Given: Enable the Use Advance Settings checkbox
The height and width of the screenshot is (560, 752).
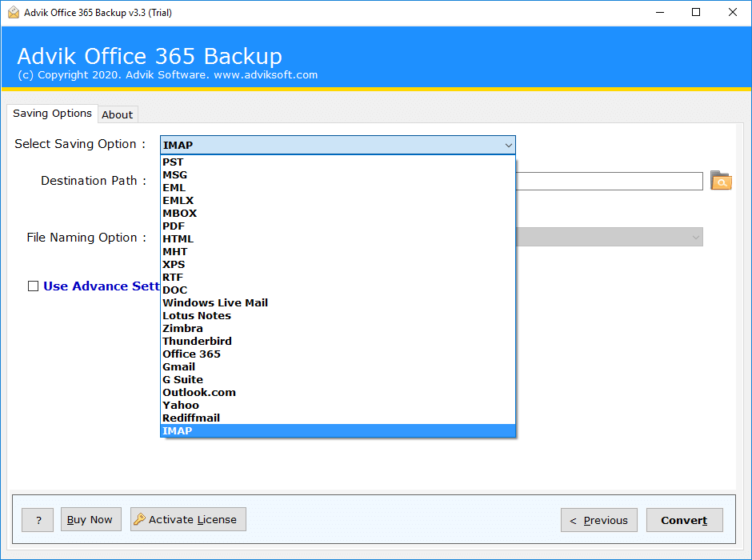Looking at the screenshot, I should (33, 286).
